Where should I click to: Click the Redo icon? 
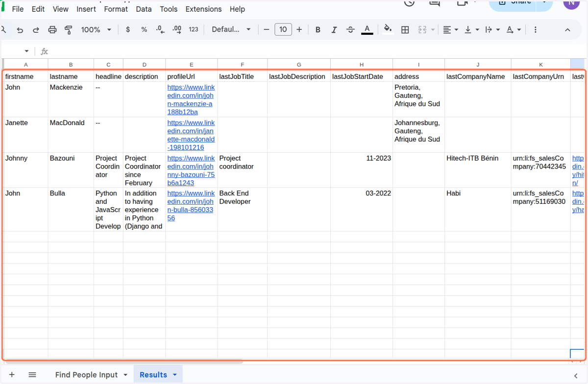click(x=36, y=30)
